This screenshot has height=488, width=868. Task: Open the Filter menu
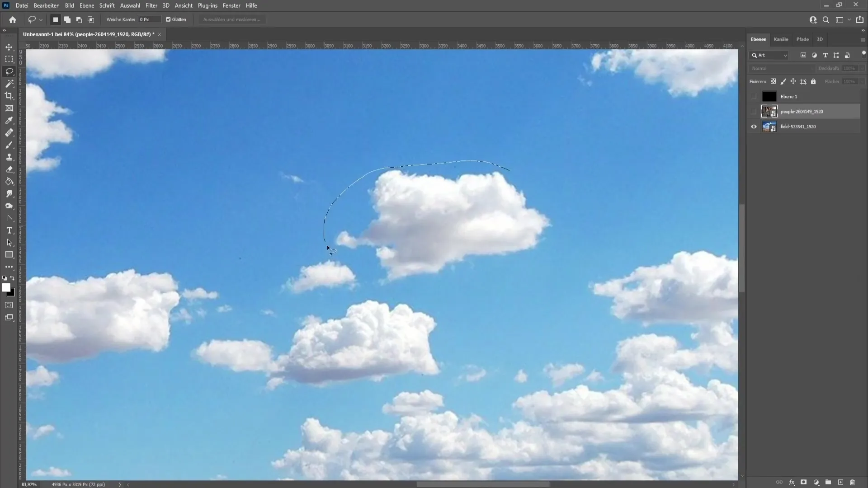coord(150,5)
